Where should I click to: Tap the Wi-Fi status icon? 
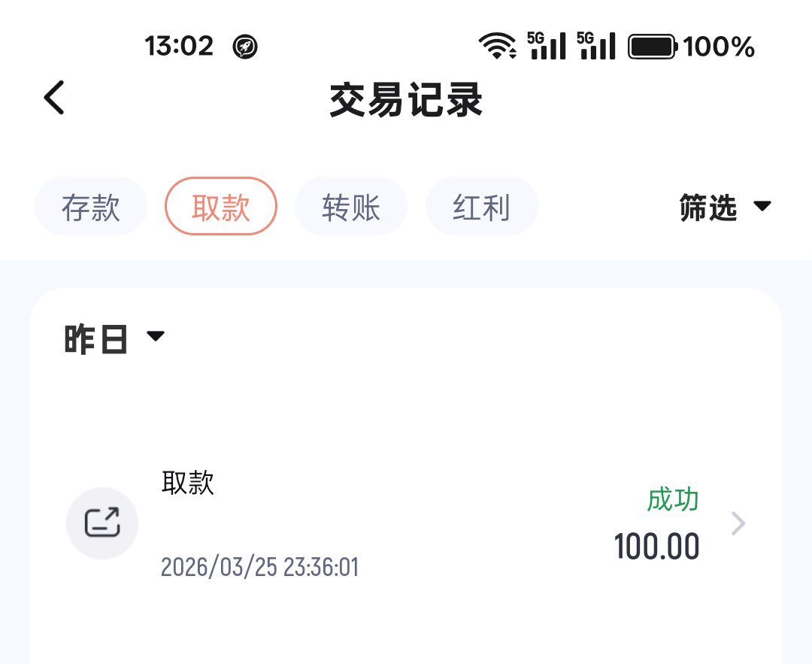pyautogui.click(x=497, y=47)
